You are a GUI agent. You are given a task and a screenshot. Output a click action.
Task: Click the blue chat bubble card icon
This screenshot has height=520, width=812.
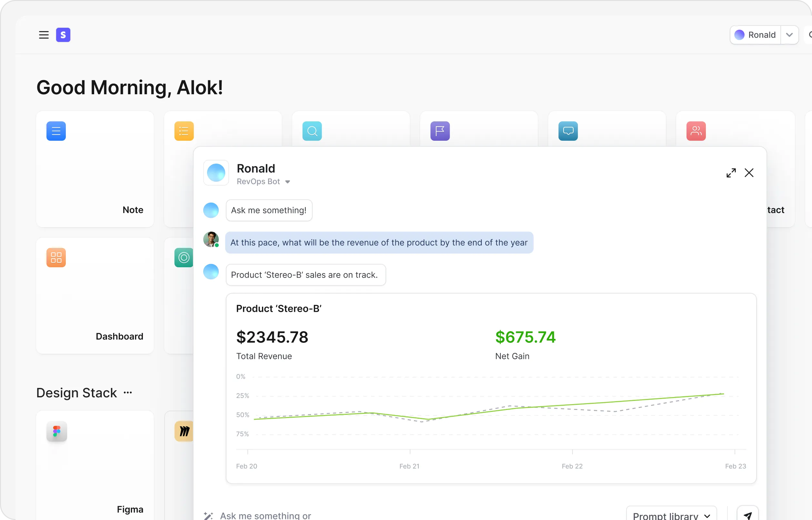pos(568,131)
